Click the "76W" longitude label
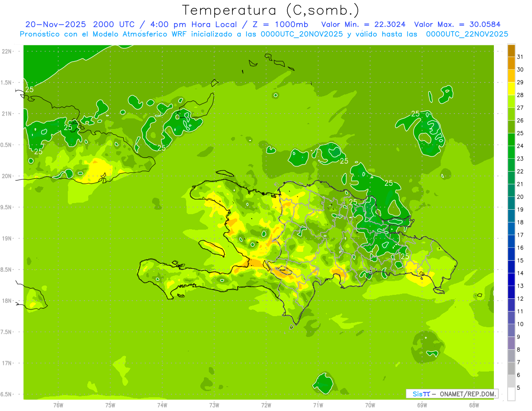532x411 pixels. click(x=58, y=405)
